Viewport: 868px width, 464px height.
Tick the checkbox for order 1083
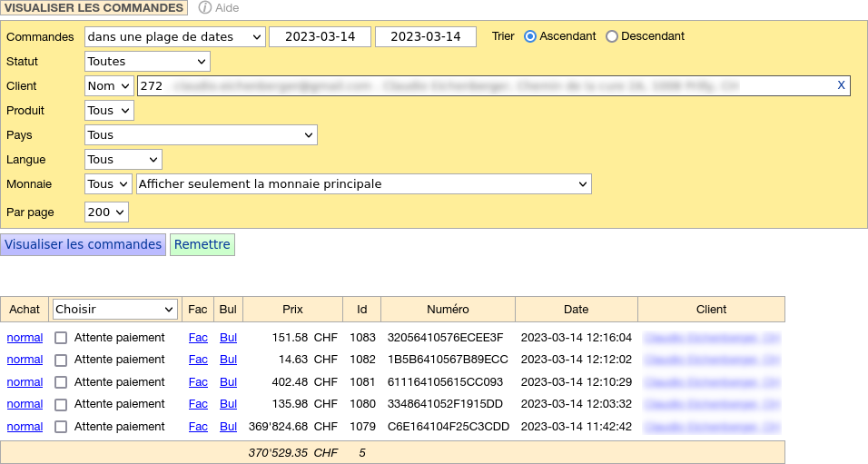point(61,338)
